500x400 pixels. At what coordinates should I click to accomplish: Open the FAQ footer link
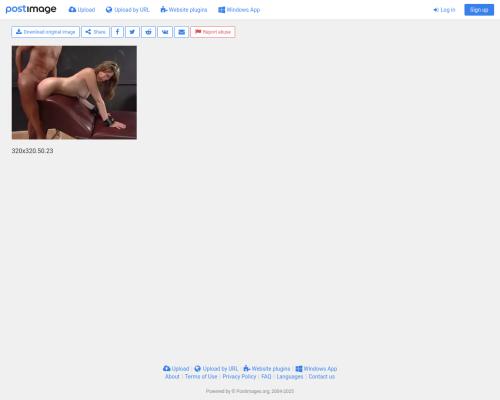click(266, 377)
